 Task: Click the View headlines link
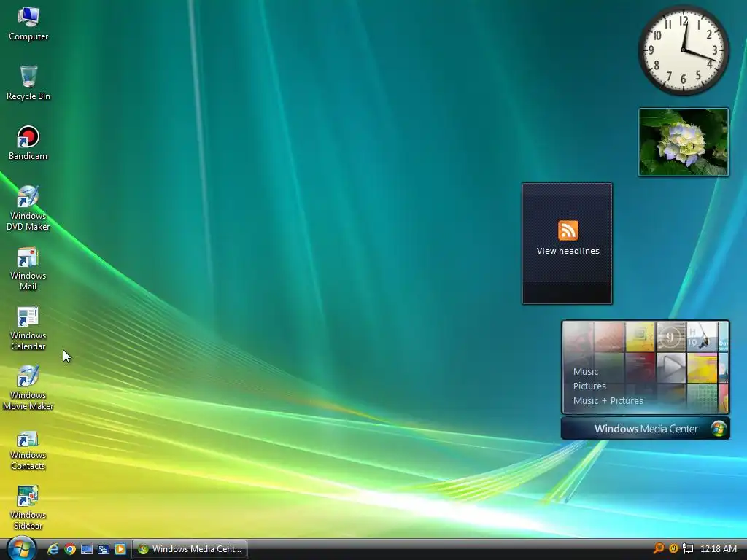(x=568, y=251)
